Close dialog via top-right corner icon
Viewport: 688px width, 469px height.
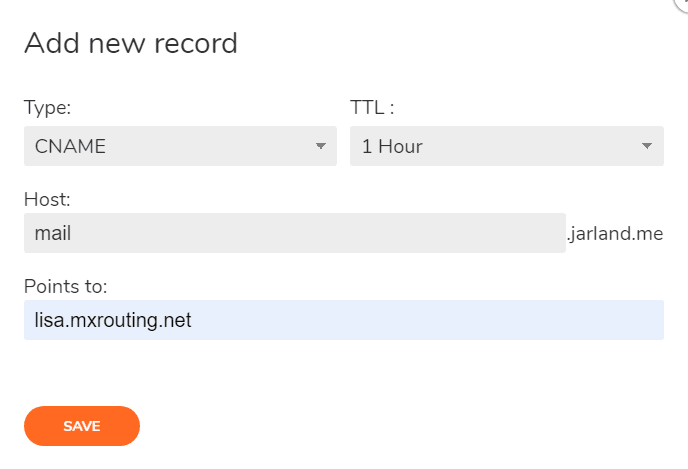(x=683, y=4)
